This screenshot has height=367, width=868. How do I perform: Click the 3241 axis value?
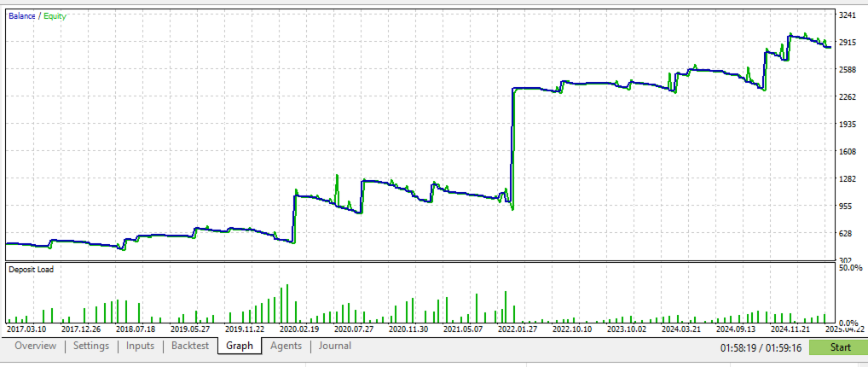click(849, 15)
